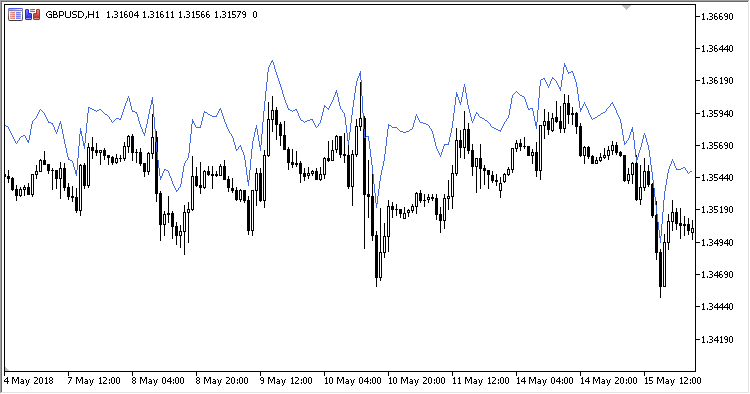750x394 pixels.
Task: Click the gray chart shift triangle marker
Action: [x=626, y=7]
